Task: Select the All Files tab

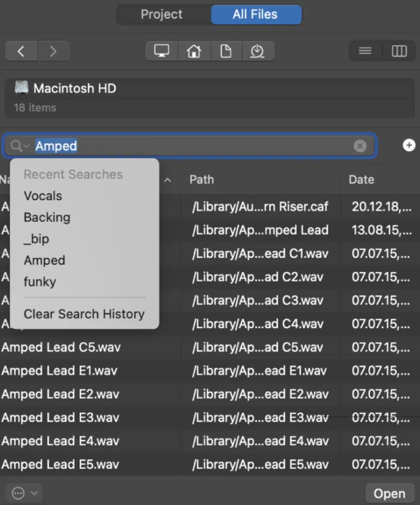Action: [x=256, y=15]
